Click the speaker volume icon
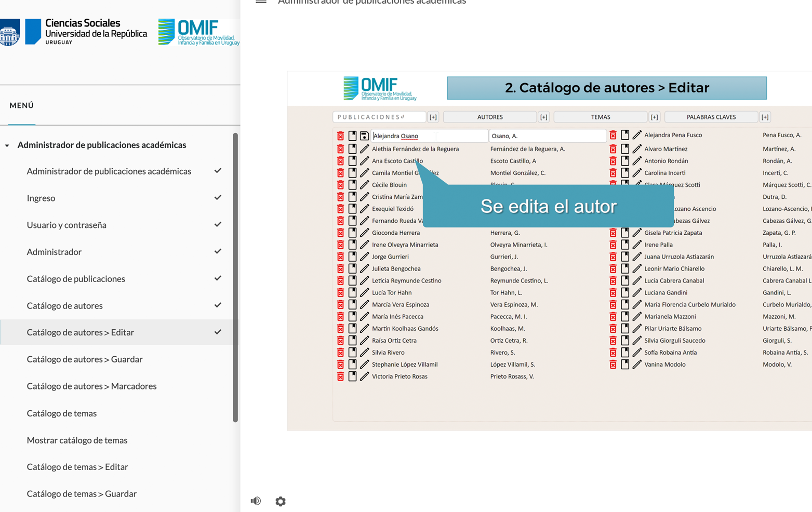 pyautogui.click(x=256, y=501)
